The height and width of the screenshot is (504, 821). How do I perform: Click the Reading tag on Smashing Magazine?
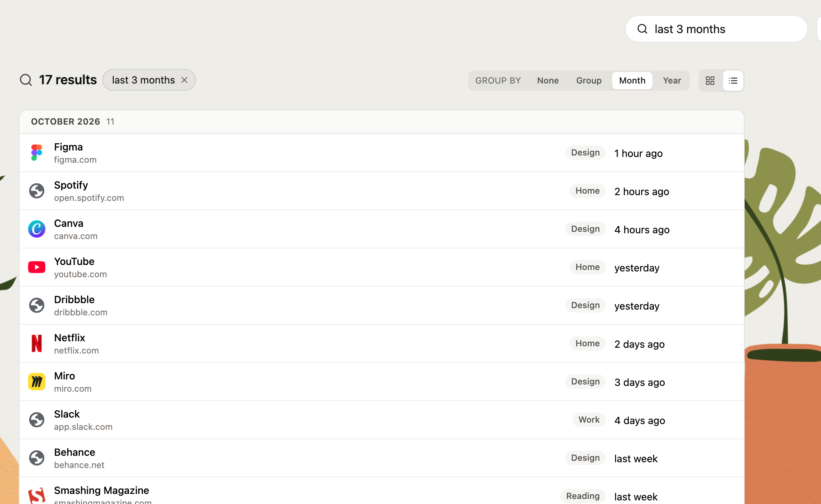583,496
